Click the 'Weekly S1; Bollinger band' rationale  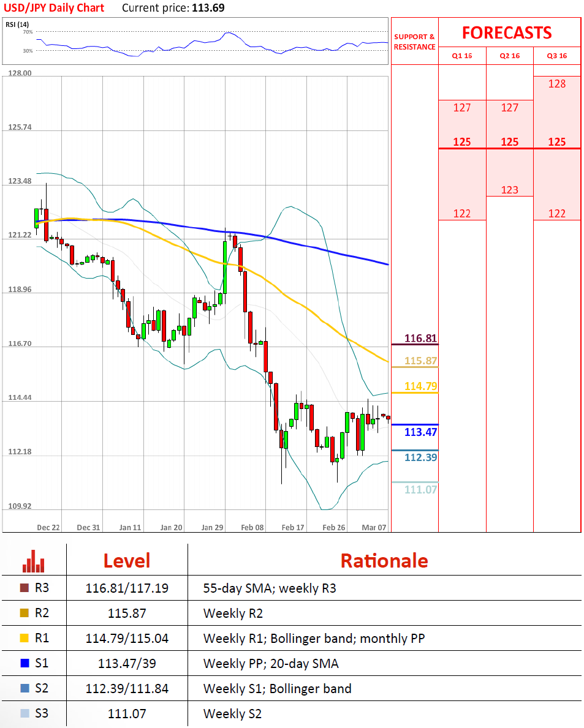(278, 689)
